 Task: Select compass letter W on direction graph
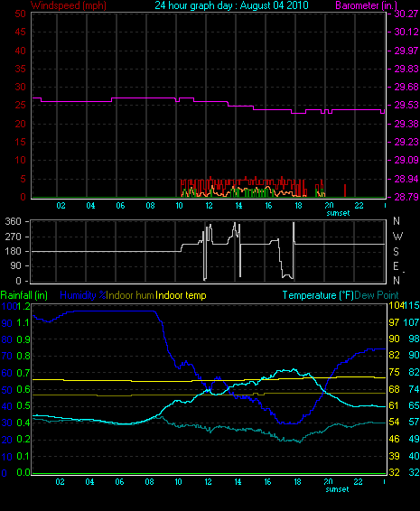397,236
